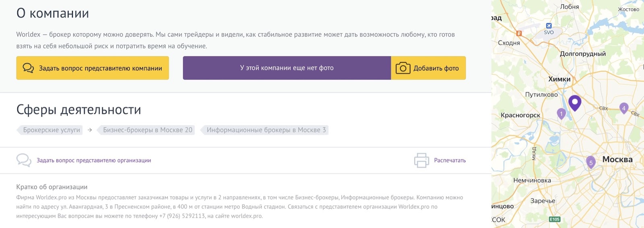Image resolution: width=644 pixels, height=228 pixels.
Task: Click Красногорск label on the map
Action: tap(520, 115)
